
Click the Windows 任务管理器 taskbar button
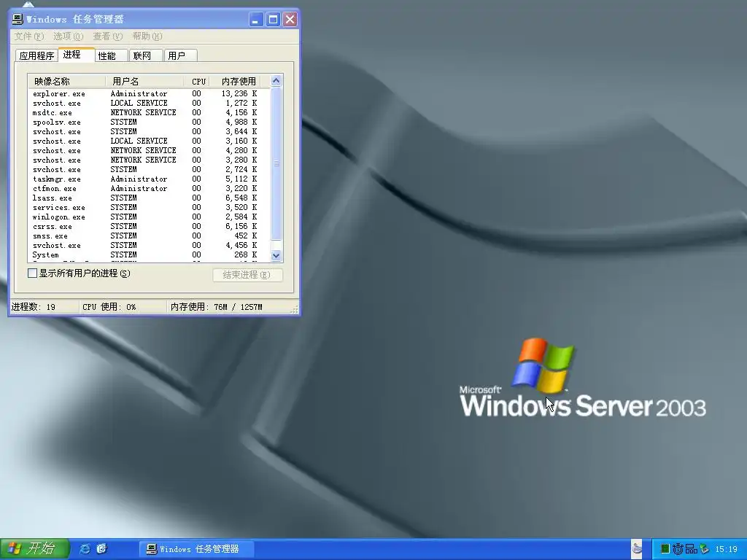click(x=196, y=549)
